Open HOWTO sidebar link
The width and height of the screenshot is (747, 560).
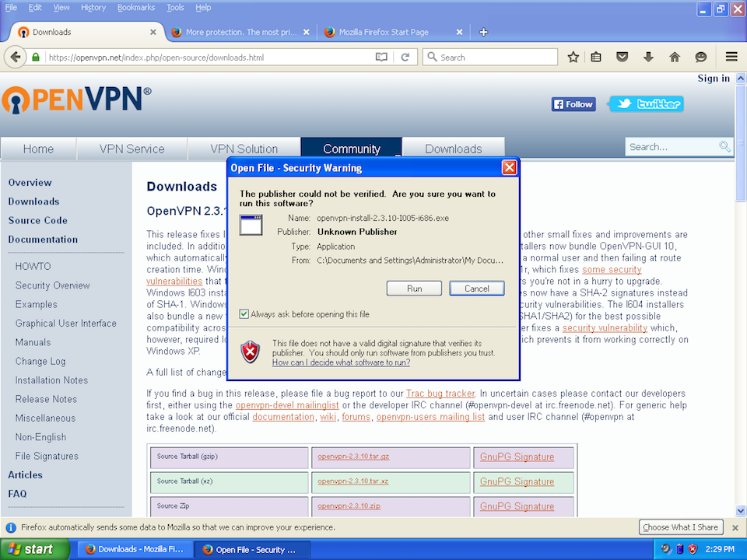point(33,266)
